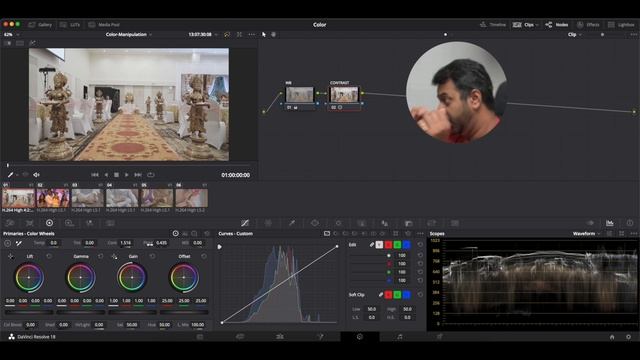The image size is (640, 360).
Task: Stop playback
Action: click(116, 175)
